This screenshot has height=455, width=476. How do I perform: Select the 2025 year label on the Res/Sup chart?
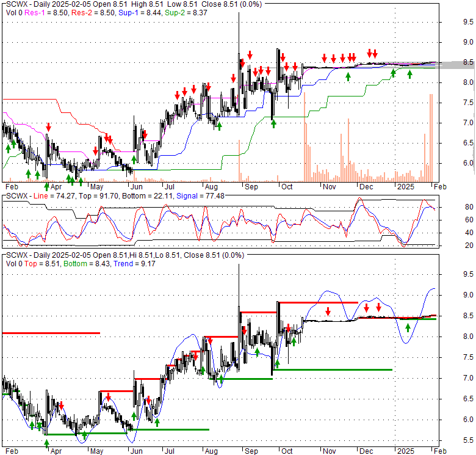click(x=406, y=187)
